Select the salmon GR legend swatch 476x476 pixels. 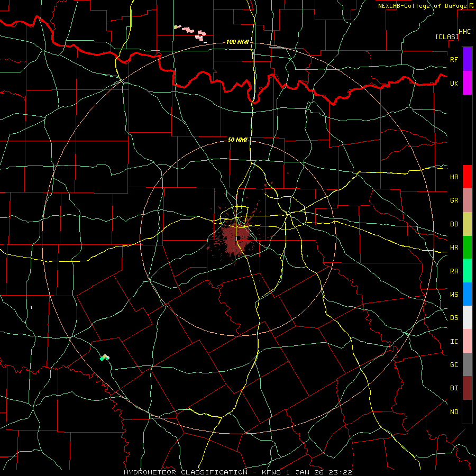[x=467, y=200]
